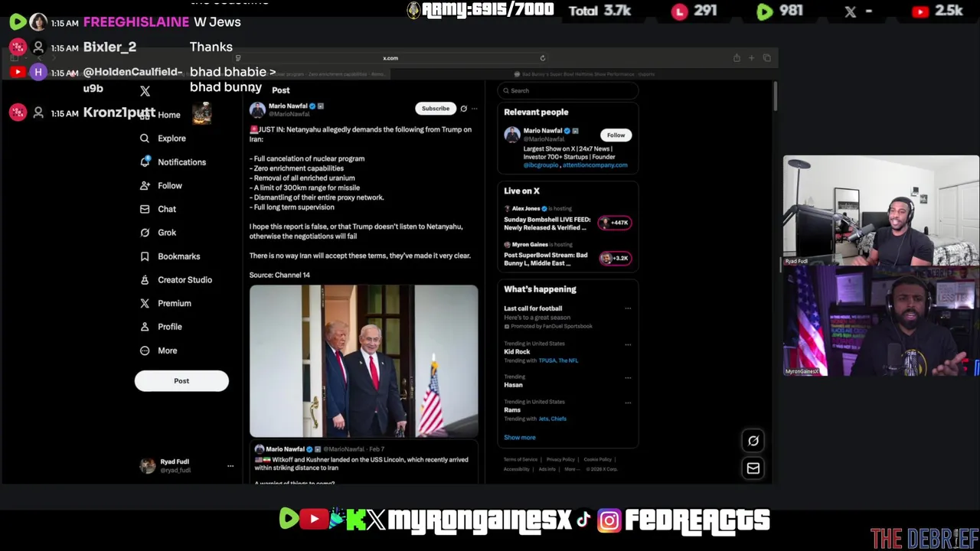This screenshot has height=551, width=980.
Task: Click the browser reload icon
Action: 543,58
